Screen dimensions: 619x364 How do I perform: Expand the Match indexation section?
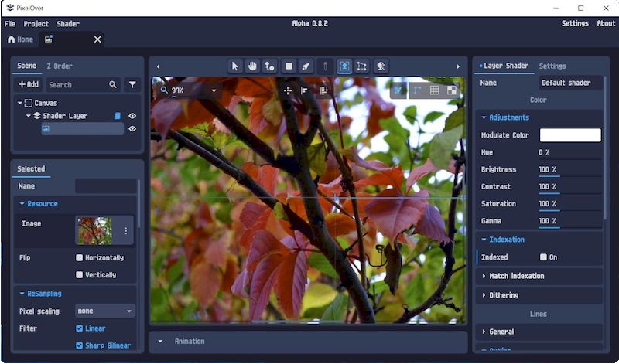pos(516,276)
